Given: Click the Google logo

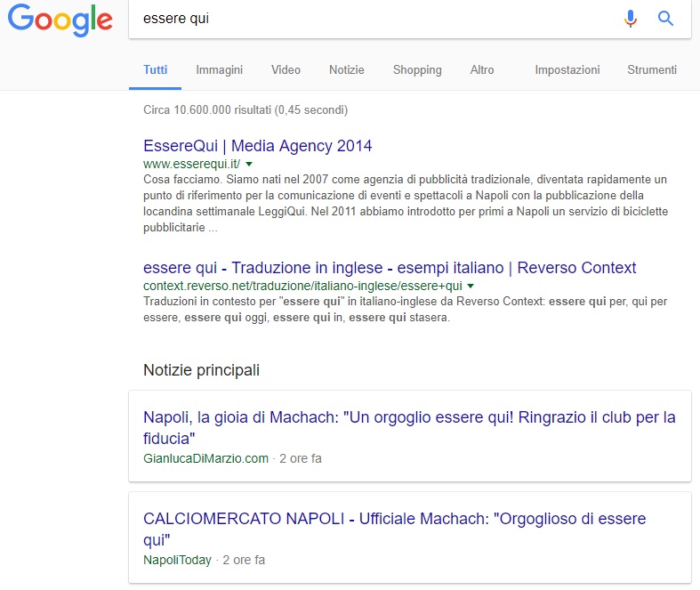Looking at the screenshot, I should [60, 20].
